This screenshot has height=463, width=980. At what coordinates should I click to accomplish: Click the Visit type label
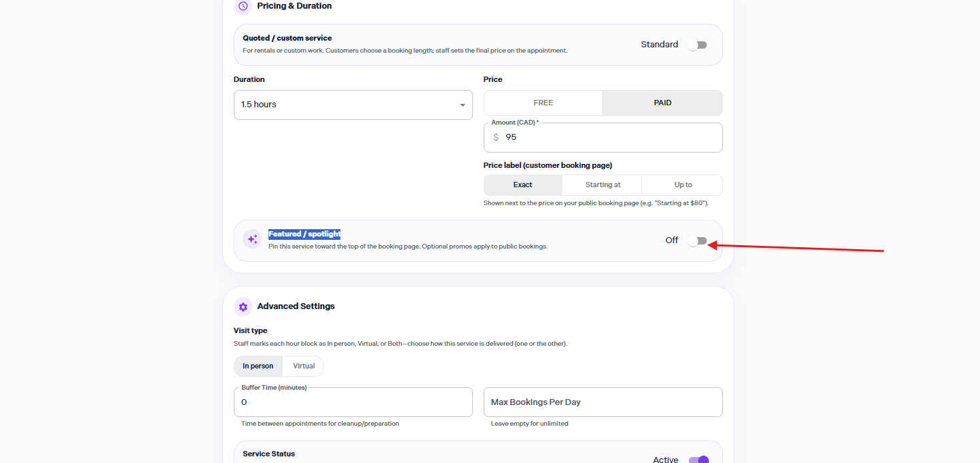pyautogui.click(x=250, y=330)
